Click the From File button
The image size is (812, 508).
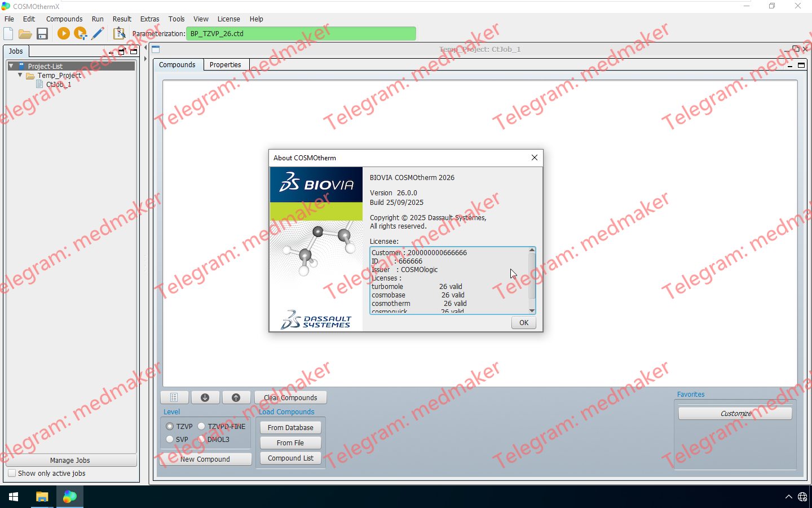[x=290, y=443]
